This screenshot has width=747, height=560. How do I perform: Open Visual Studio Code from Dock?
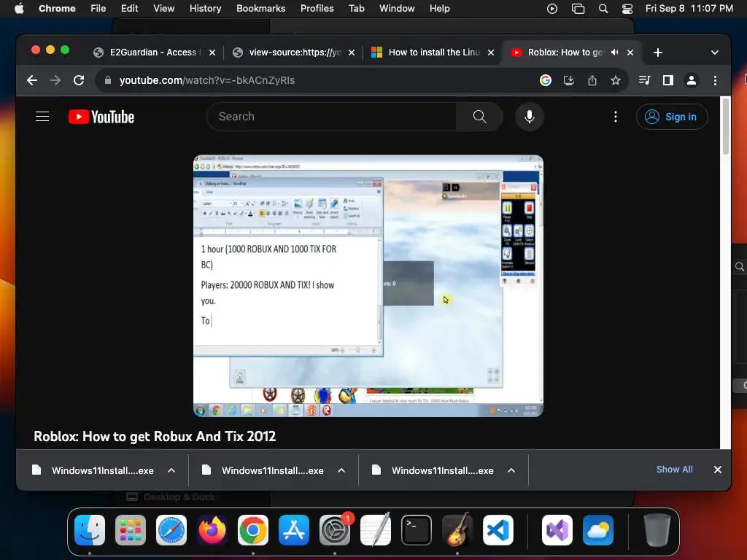pos(498,530)
